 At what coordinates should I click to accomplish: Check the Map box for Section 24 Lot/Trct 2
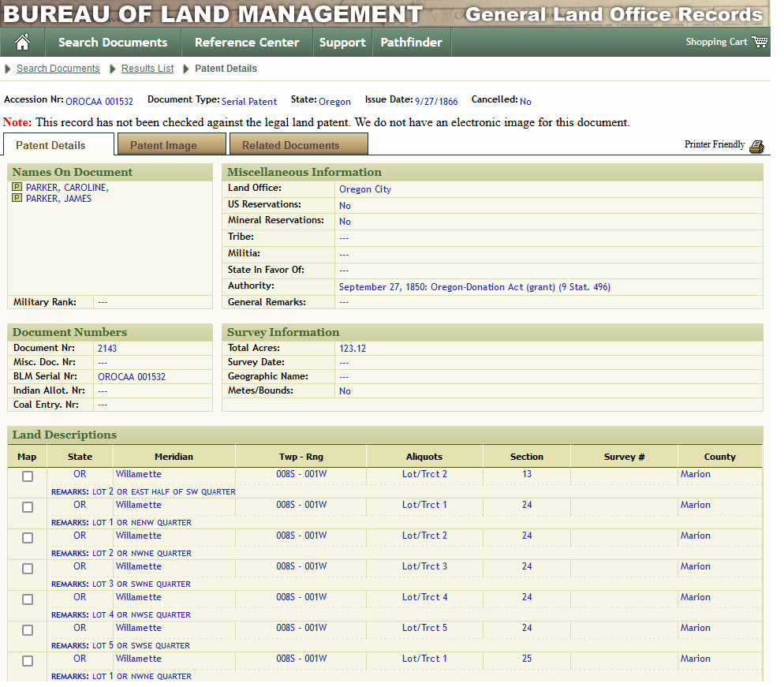tap(28, 538)
